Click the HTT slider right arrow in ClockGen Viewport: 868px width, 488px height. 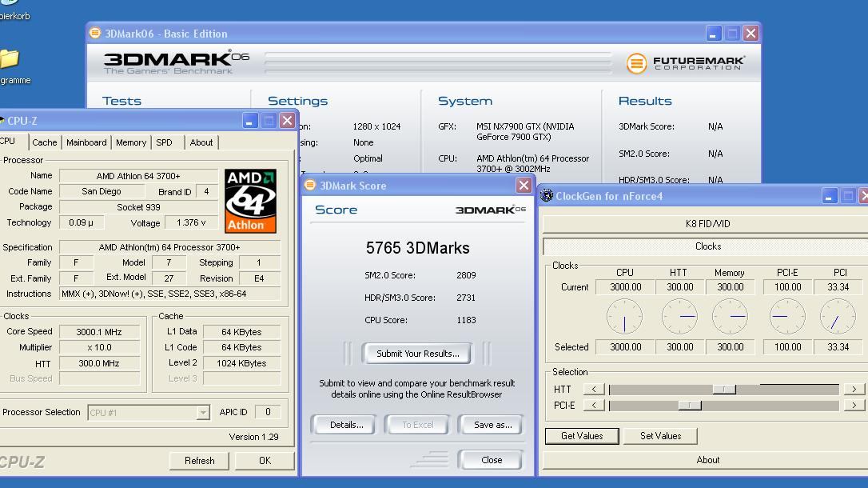[x=854, y=389]
